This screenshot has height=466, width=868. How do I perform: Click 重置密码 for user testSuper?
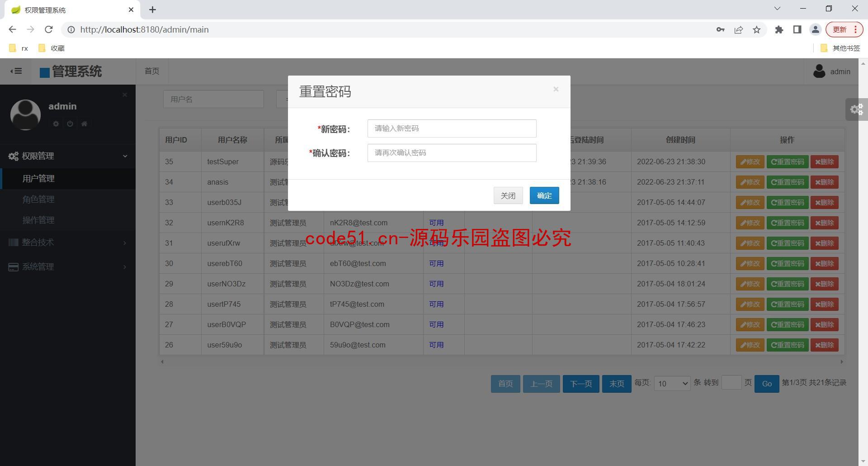788,162
